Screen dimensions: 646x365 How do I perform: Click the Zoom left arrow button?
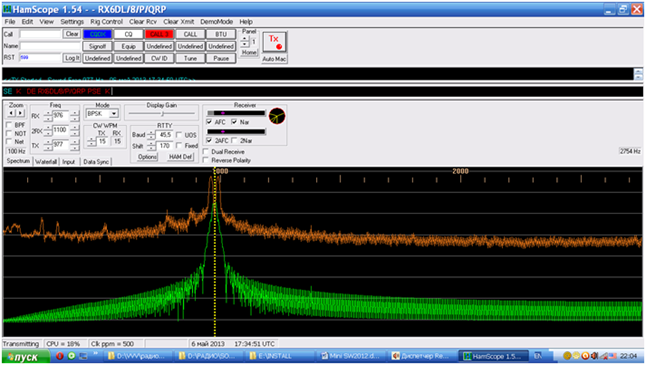point(12,113)
